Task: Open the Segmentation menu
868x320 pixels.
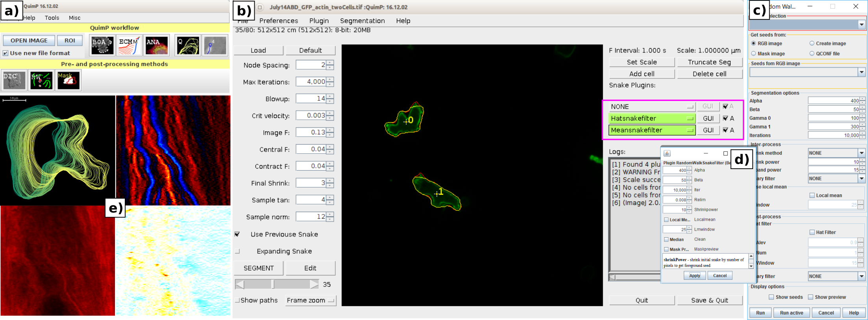Action: tap(362, 21)
